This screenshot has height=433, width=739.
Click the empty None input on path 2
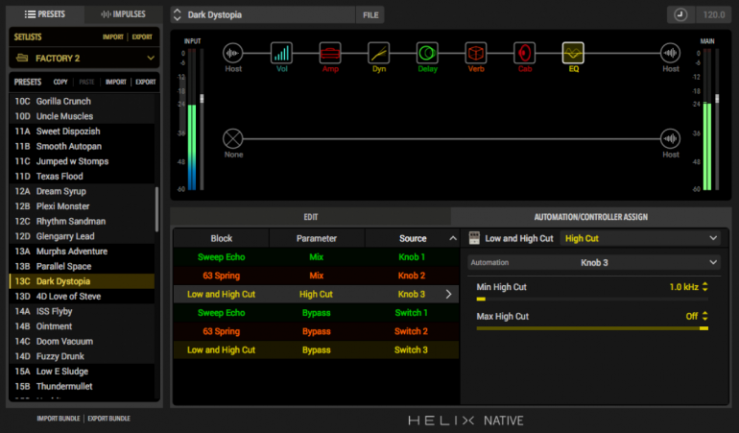pos(233,138)
